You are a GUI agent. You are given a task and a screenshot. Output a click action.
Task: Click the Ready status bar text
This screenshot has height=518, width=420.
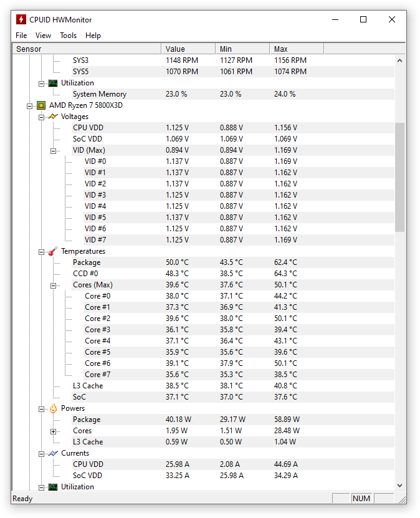(x=22, y=499)
